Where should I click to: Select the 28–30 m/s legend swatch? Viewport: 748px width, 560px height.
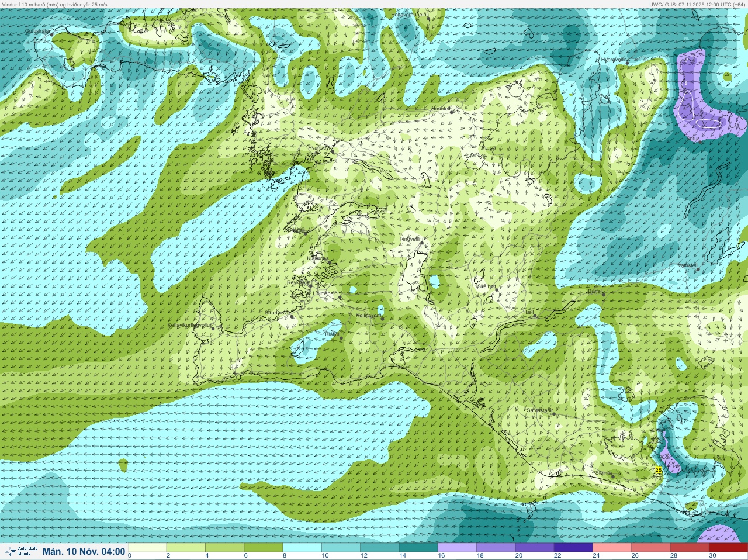pos(690,548)
